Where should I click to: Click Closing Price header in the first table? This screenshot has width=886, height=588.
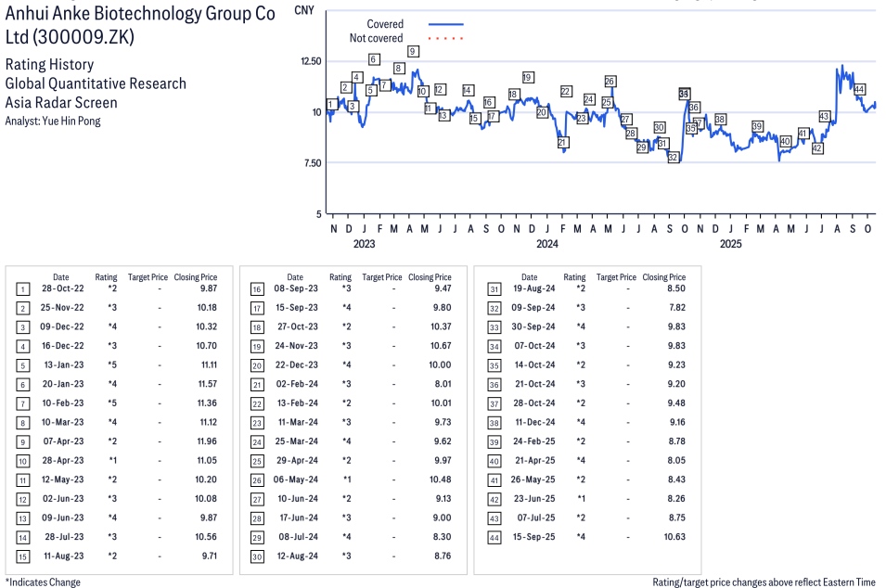196,277
